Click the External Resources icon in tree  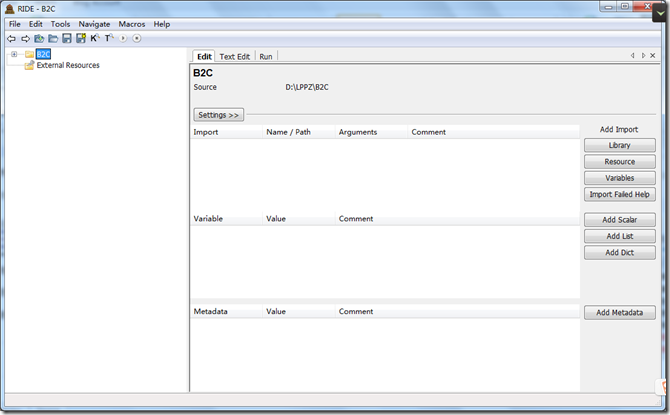[29, 65]
